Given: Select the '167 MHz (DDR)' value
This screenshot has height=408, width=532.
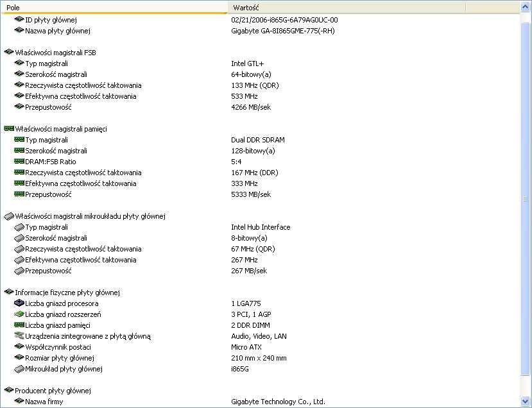Looking at the screenshot, I should click(255, 173).
